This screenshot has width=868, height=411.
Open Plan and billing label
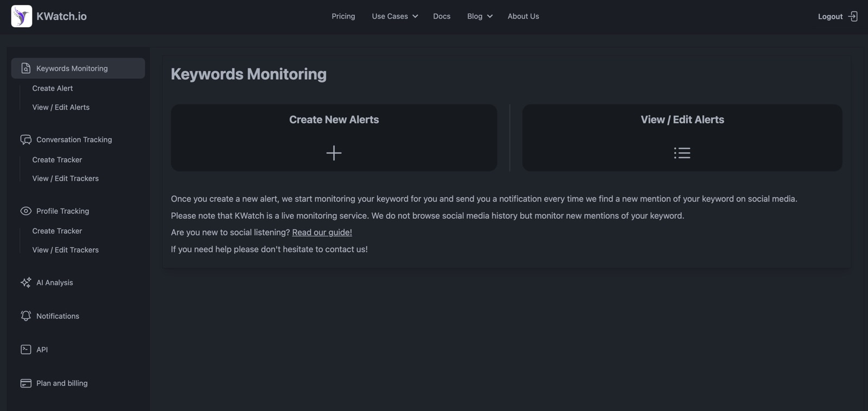point(62,383)
